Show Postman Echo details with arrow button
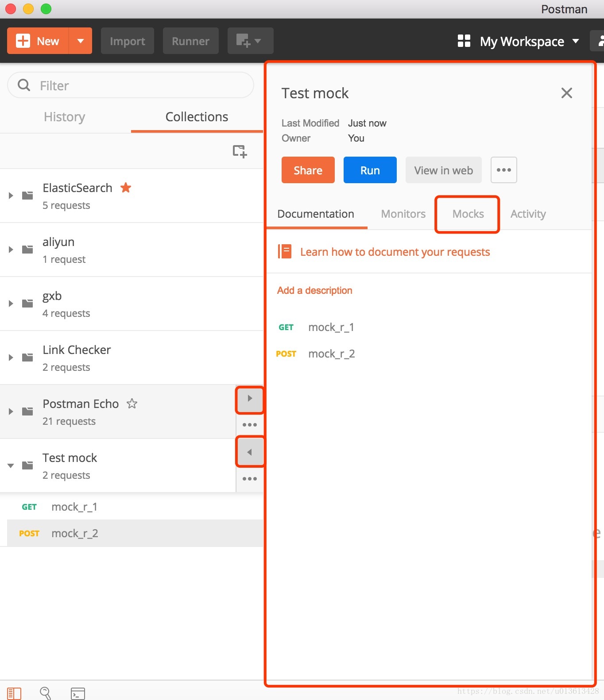604x700 pixels. pyautogui.click(x=250, y=398)
